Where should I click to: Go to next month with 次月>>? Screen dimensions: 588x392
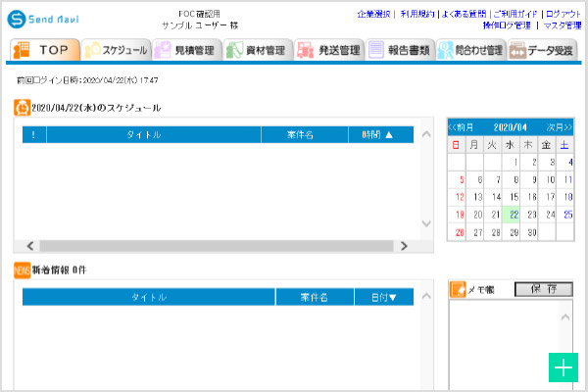coord(560,127)
